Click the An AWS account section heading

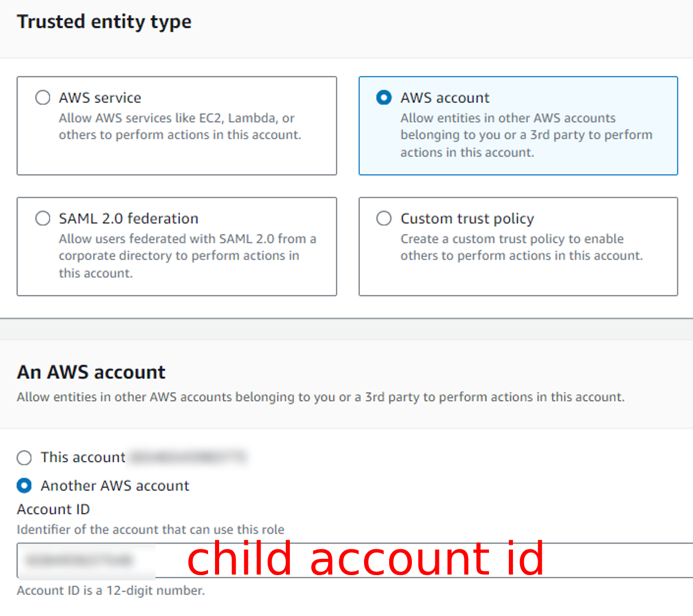tap(91, 372)
